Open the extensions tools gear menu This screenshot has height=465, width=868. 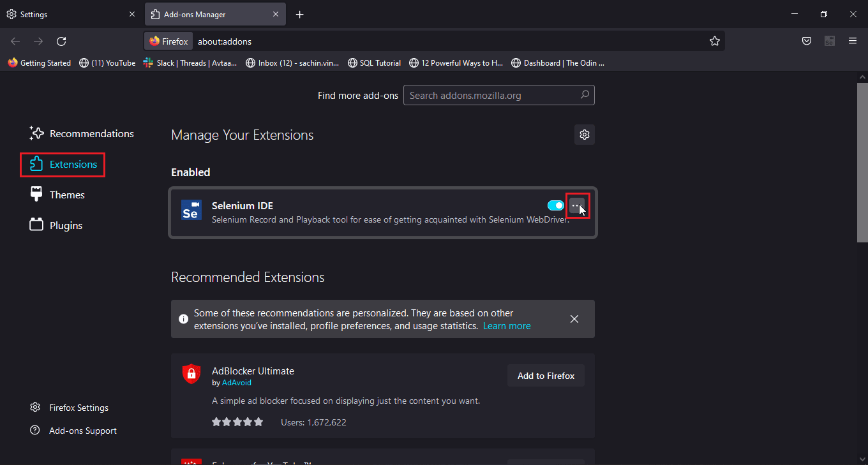pyautogui.click(x=584, y=135)
